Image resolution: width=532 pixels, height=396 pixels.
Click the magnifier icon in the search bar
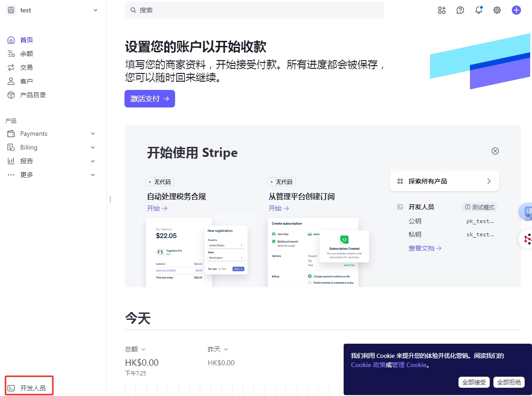(133, 10)
